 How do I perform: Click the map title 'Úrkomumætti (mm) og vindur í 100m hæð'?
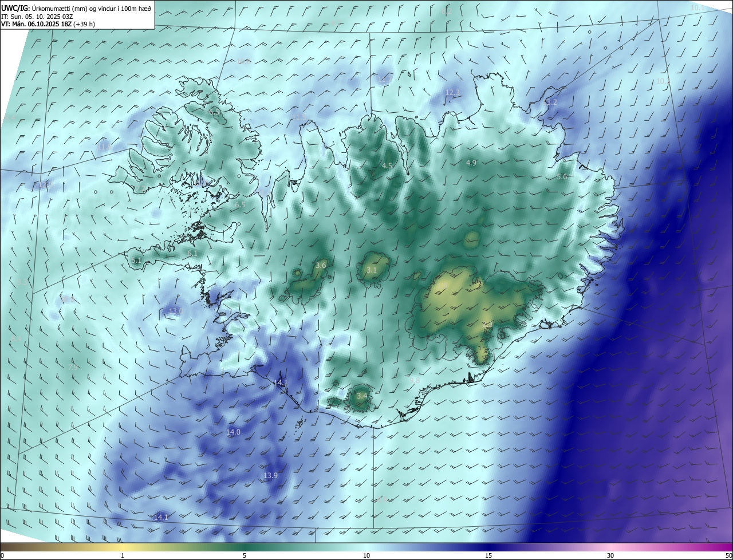click(92, 8)
